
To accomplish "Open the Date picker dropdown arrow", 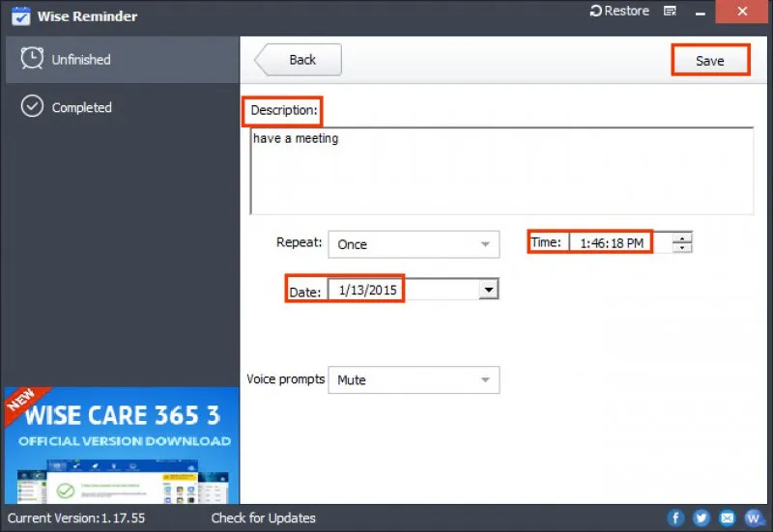I will point(489,289).
